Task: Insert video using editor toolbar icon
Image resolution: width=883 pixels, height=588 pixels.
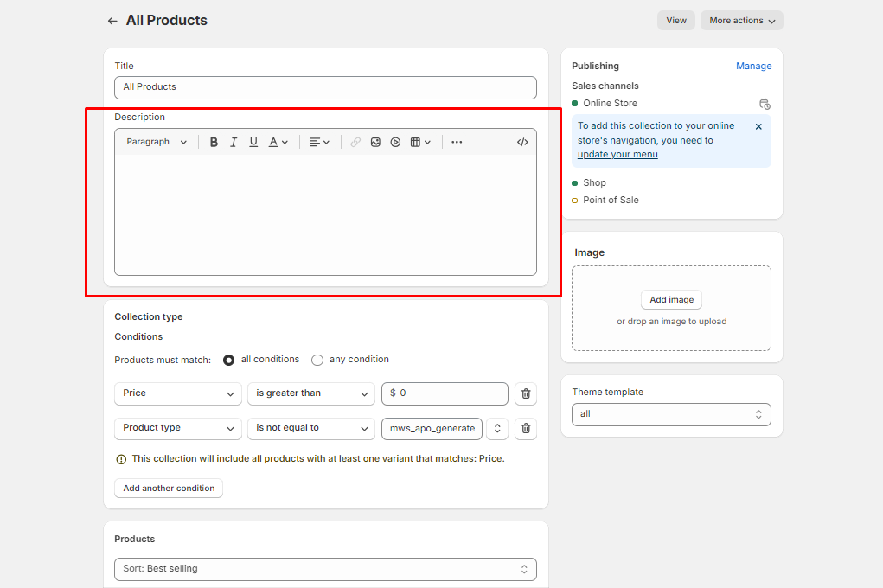Action: click(x=395, y=142)
